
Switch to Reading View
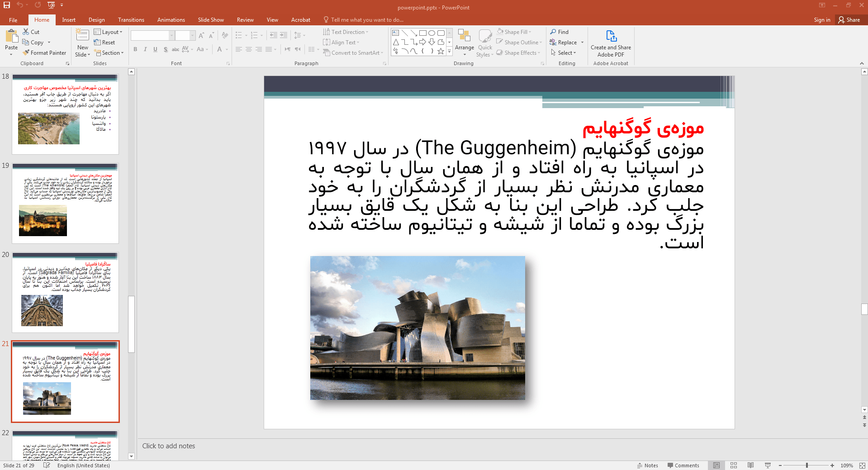(x=750, y=465)
